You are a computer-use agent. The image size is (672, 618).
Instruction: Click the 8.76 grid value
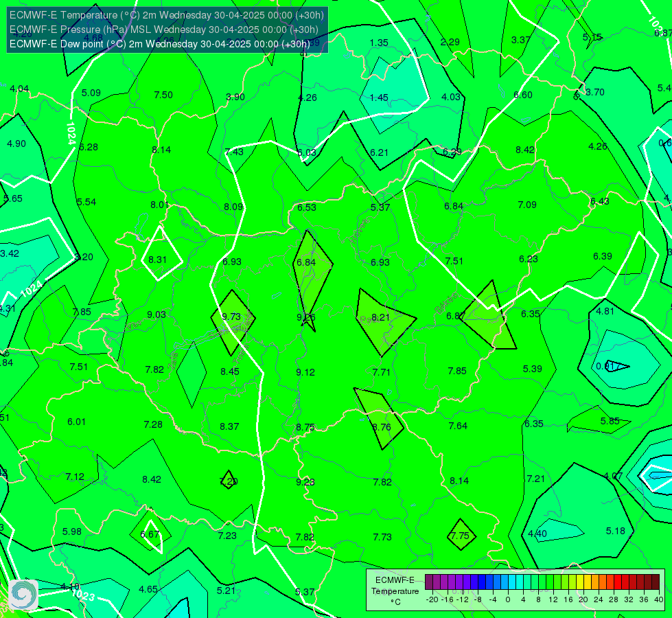coord(382,428)
